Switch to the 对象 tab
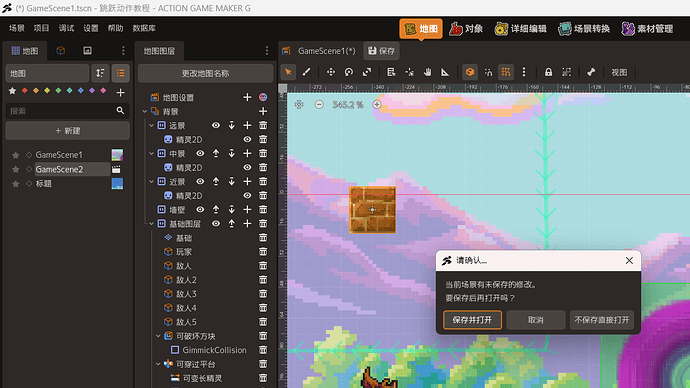This screenshot has width=690, height=388. (466, 29)
